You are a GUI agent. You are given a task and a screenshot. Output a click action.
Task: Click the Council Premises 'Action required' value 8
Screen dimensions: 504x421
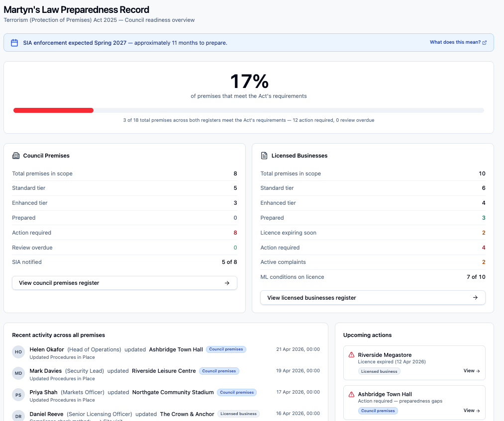coord(235,233)
